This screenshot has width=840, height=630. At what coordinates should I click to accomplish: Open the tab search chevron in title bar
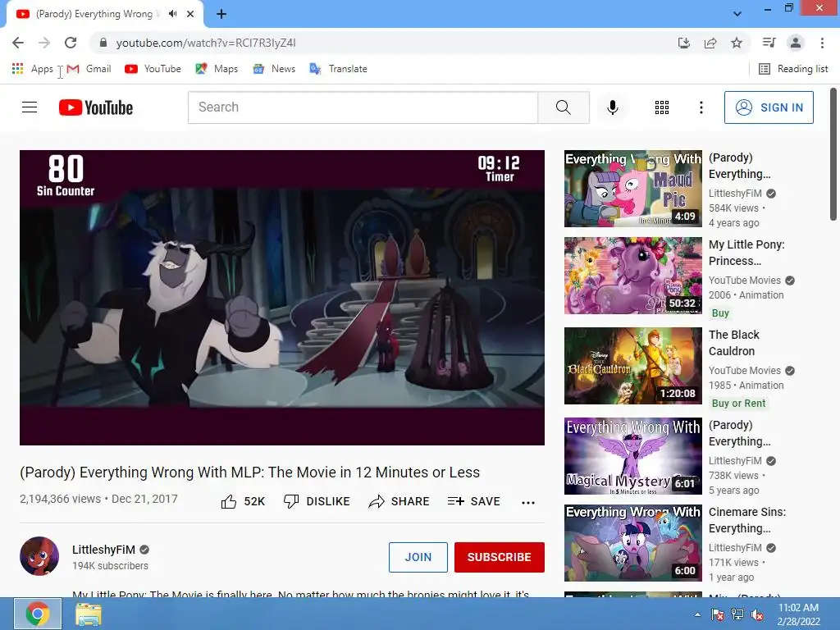tap(737, 14)
